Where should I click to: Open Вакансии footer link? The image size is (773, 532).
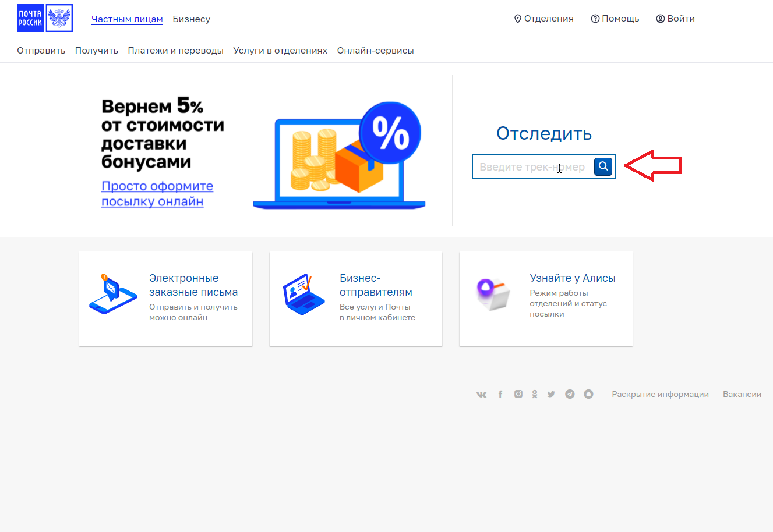point(742,394)
